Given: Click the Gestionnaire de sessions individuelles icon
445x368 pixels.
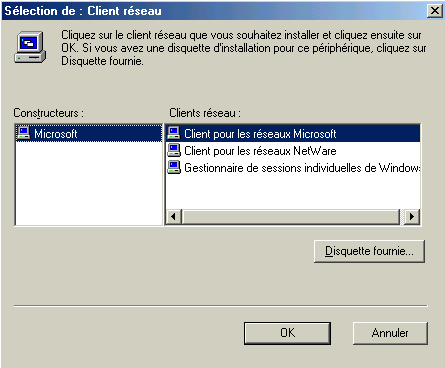Looking at the screenshot, I should 174,167.
